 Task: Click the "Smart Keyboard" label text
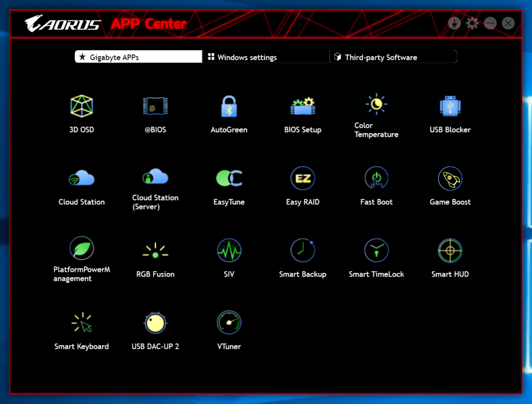82,347
